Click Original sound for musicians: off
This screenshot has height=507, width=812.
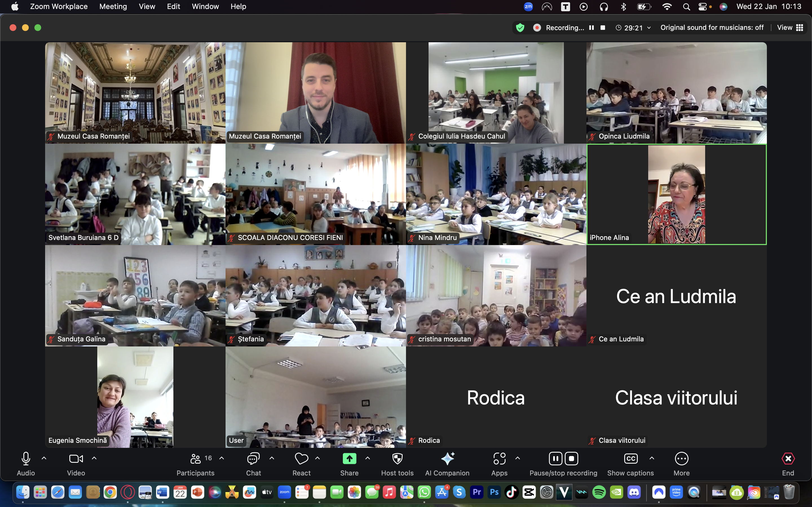(712, 28)
